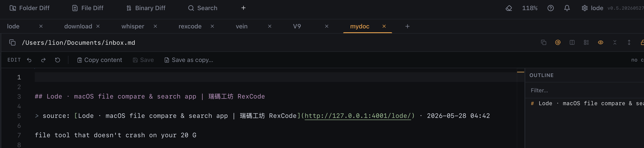Viewport: 644px width, 148px height.
Task: Click the OUTLINE panel header
Action: (x=541, y=75)
